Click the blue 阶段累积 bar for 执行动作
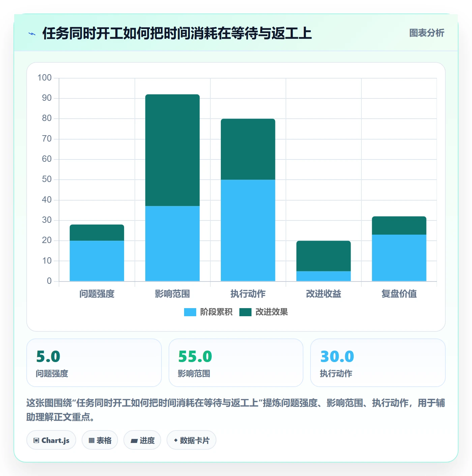Screen dimensions: 472x476 tap(248, 231)
